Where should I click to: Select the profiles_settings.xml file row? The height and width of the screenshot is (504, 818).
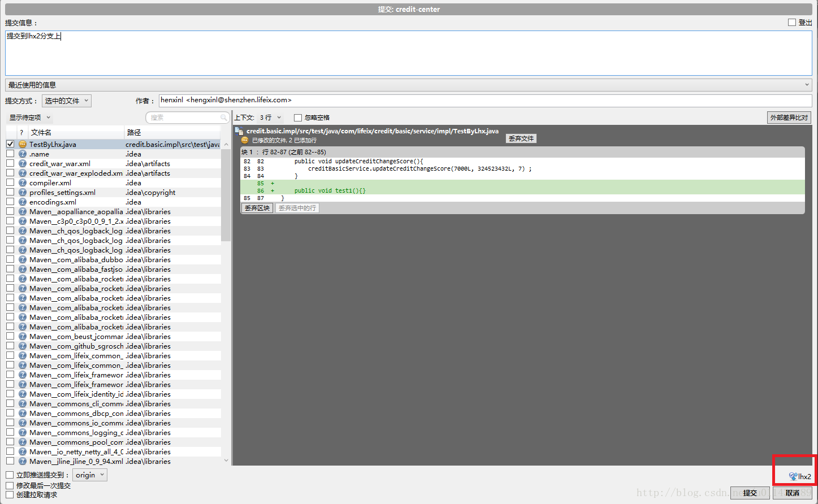[113, 192]
